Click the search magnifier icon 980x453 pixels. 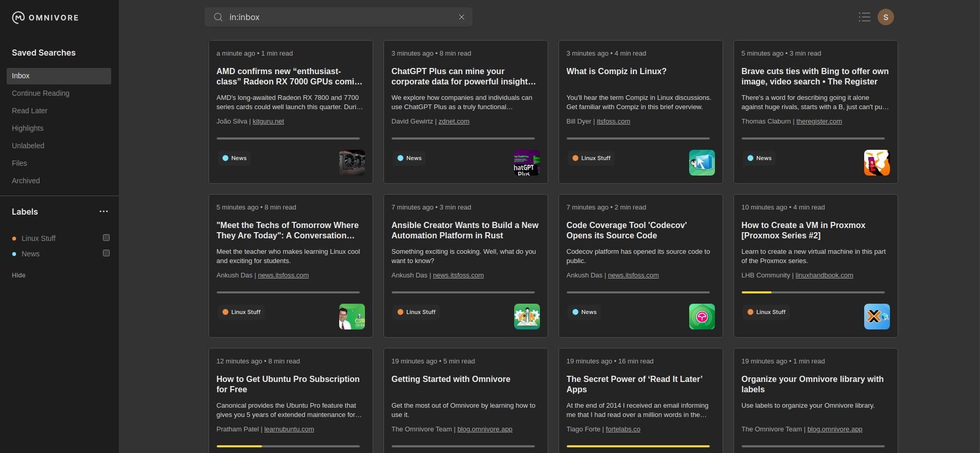[x=218, y=17]
